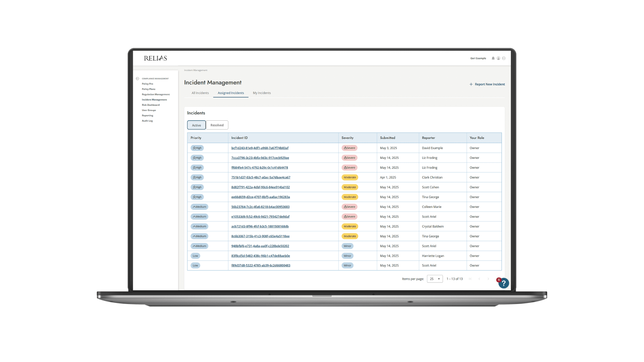Screen dimensions: 644x362
Task: Toggle the Minor severity badge on Harriette Logan's row
Action: pyautogui.click(x=347, y=255)
